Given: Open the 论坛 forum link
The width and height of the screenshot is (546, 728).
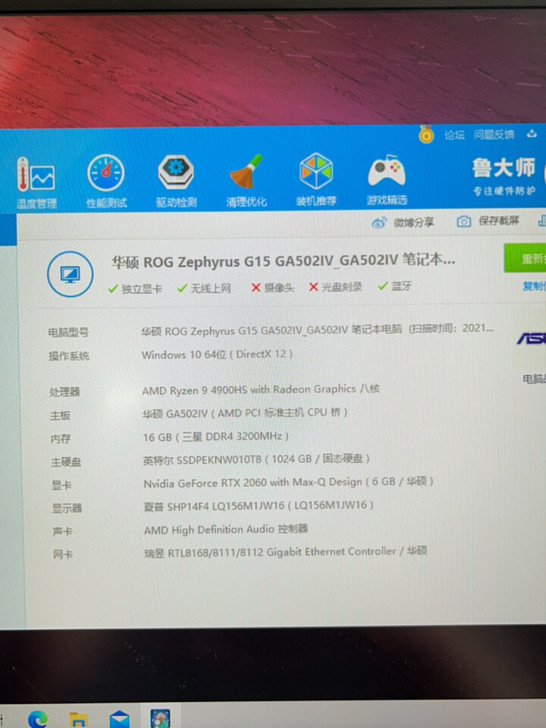Looking at the screenshot, I should coord(454,135).
